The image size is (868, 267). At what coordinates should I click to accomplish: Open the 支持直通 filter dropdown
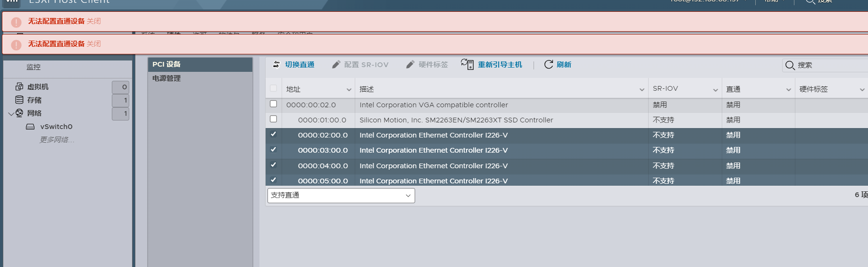341,195
